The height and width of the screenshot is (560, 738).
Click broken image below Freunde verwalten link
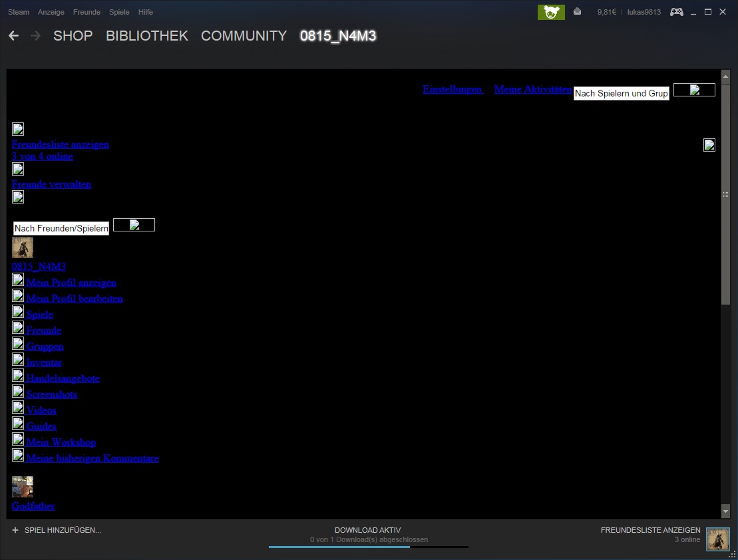pyautogui.click(x=18, y=197)
